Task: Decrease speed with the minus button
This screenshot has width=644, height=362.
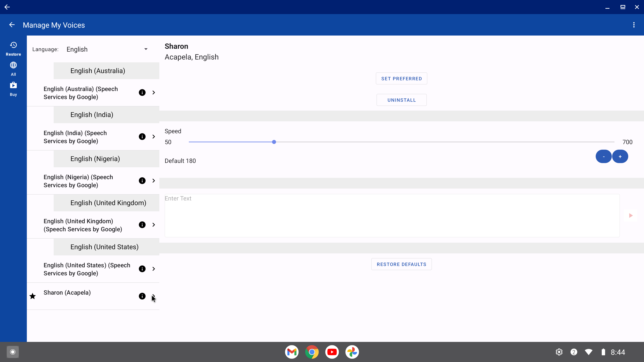Action: coord(604,156)
